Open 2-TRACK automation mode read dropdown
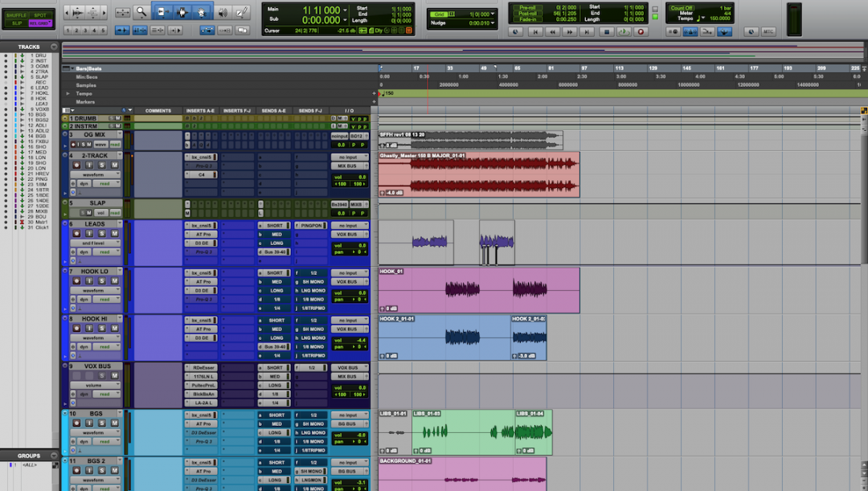 106,183
